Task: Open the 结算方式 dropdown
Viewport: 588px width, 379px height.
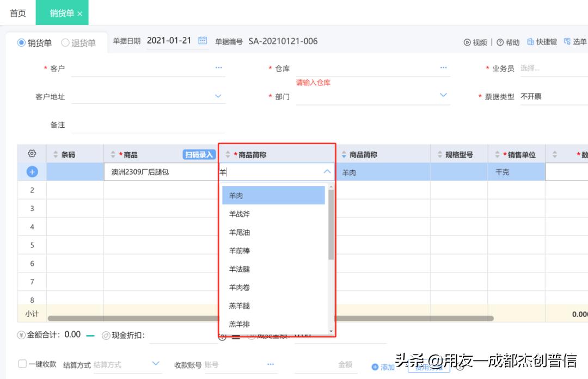Action: pos(157,364)
